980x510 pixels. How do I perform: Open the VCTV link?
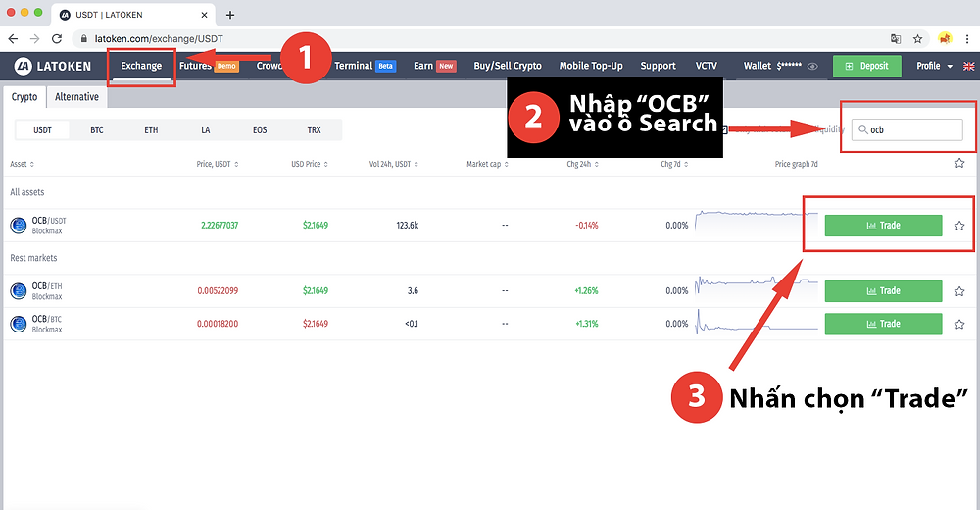tap(707, 66)
